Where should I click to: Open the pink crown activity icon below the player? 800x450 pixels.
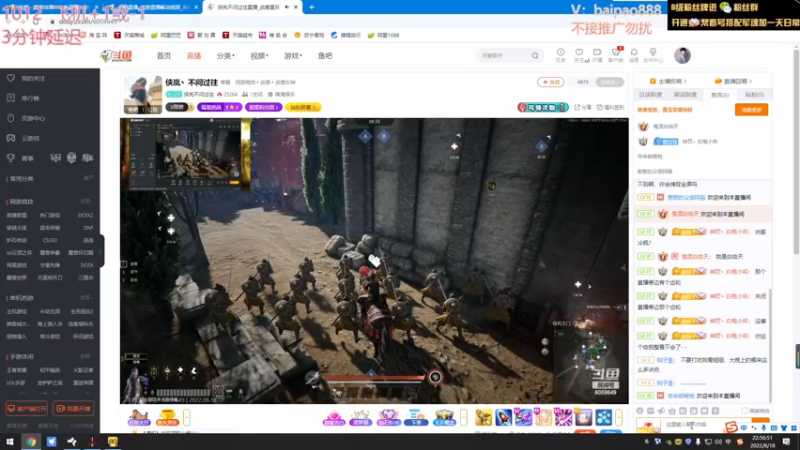pos(333,417)
